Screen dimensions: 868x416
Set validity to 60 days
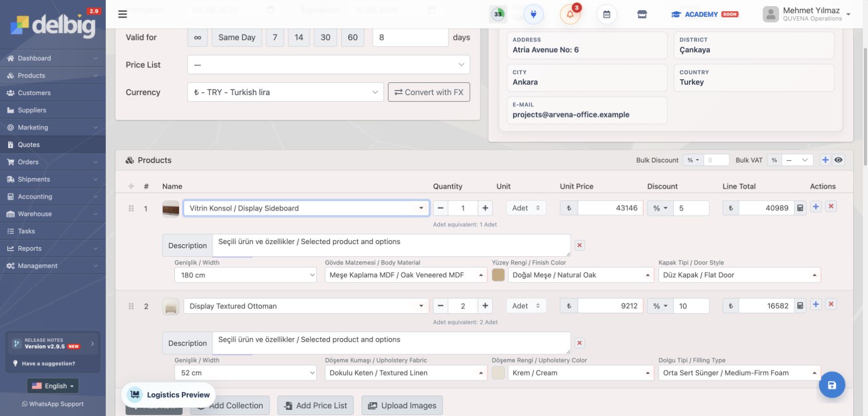point(352,37)
